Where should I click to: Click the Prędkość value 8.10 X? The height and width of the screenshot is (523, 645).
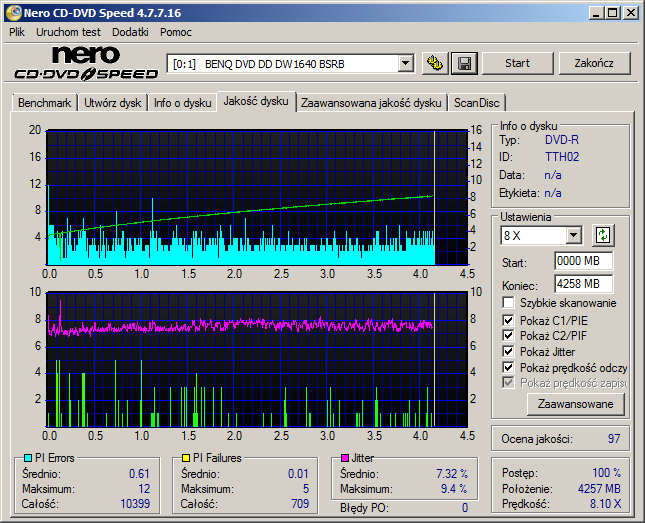(x=606, y=504)
